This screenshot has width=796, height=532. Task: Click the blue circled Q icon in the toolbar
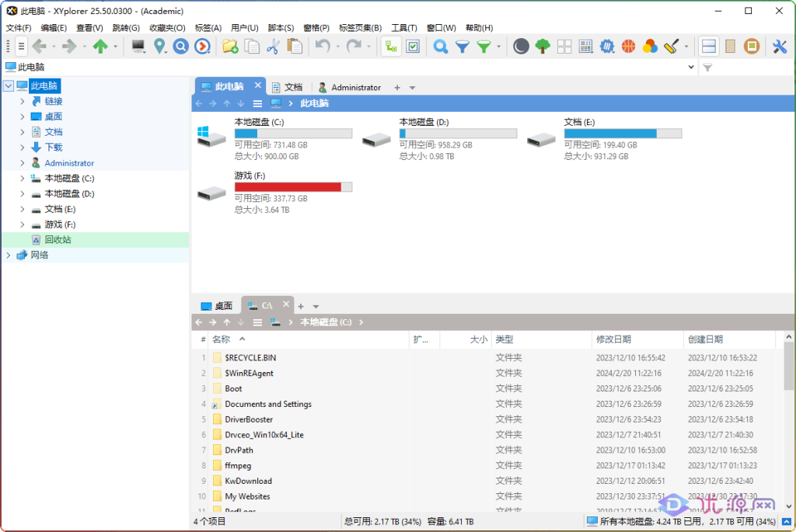point(180,47)
